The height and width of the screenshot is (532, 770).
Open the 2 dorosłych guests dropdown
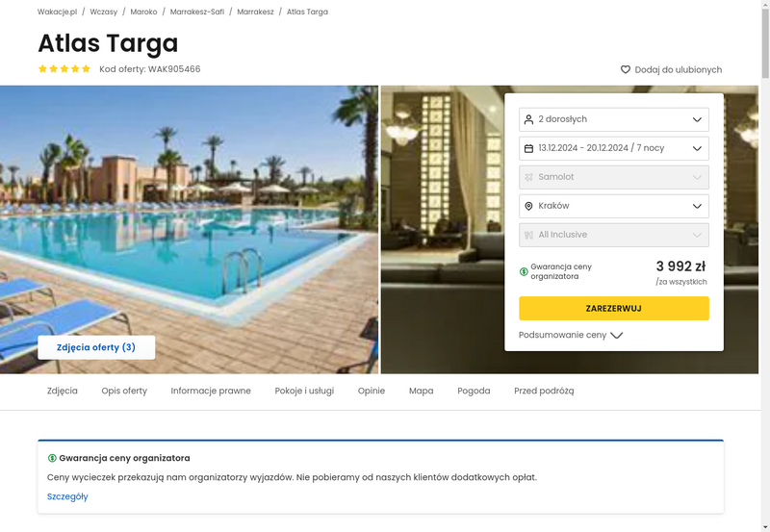[614, 119]
